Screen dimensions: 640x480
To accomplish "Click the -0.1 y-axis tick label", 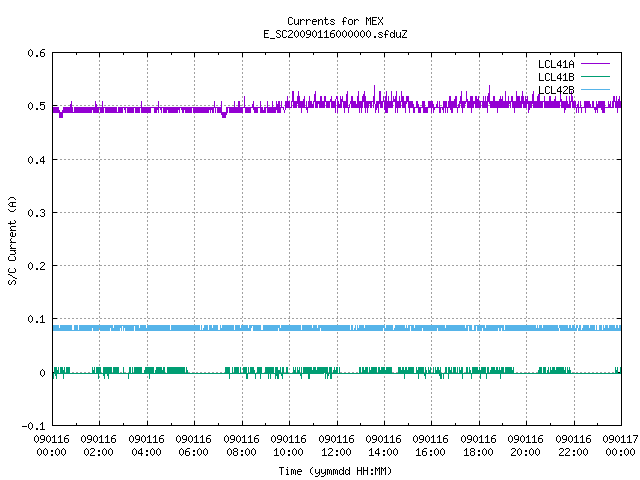I will click(33, 426).
